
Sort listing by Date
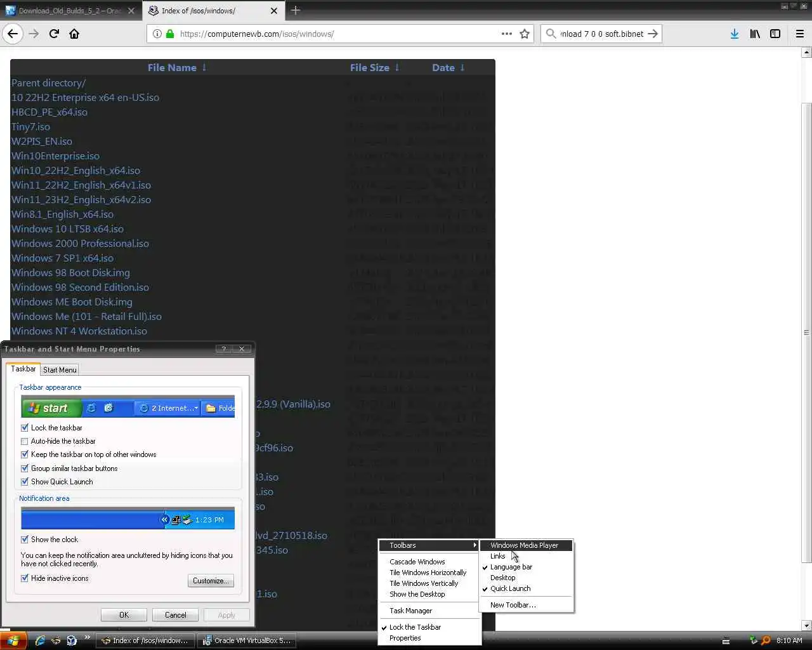449,67
